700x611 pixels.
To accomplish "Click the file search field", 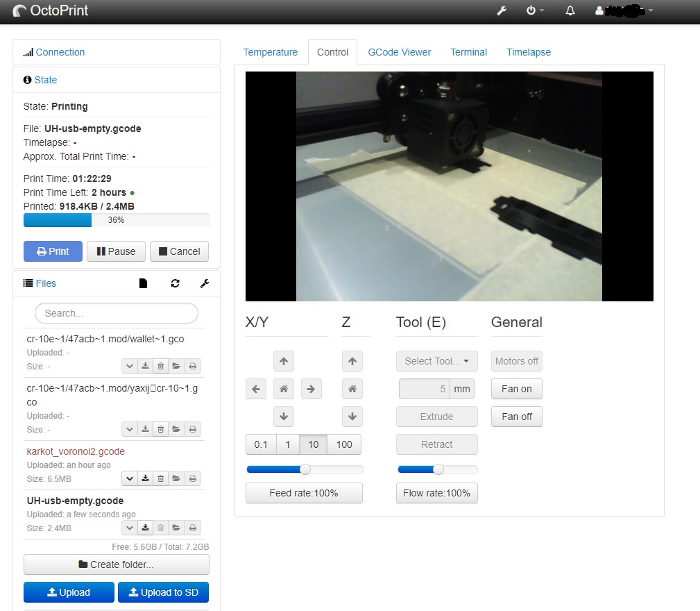I will (117, 313).
